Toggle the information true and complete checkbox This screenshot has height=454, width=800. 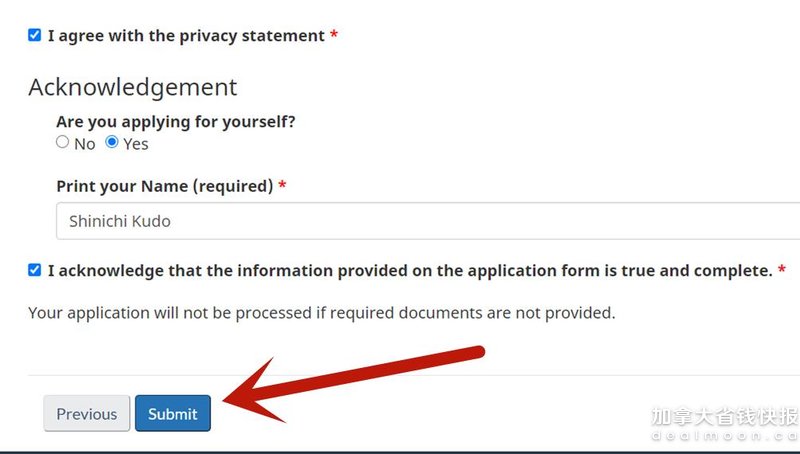point(35,270)
